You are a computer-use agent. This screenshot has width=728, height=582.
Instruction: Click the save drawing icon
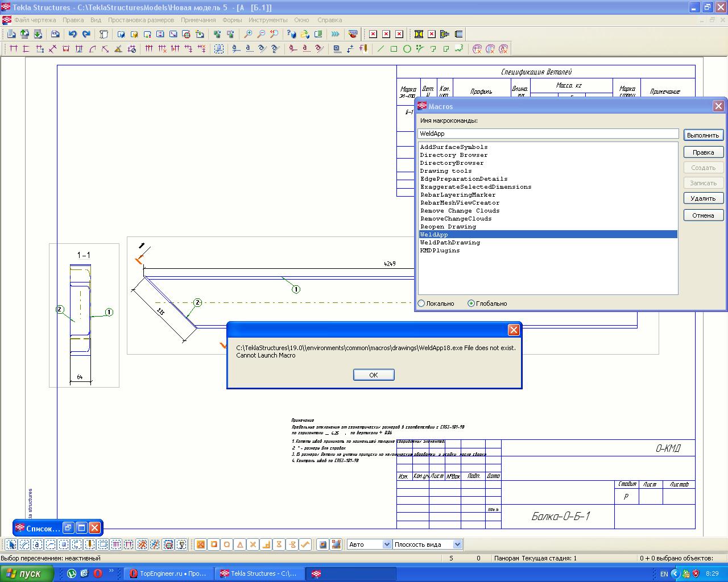pyautogui.click(x=55, y=34)
